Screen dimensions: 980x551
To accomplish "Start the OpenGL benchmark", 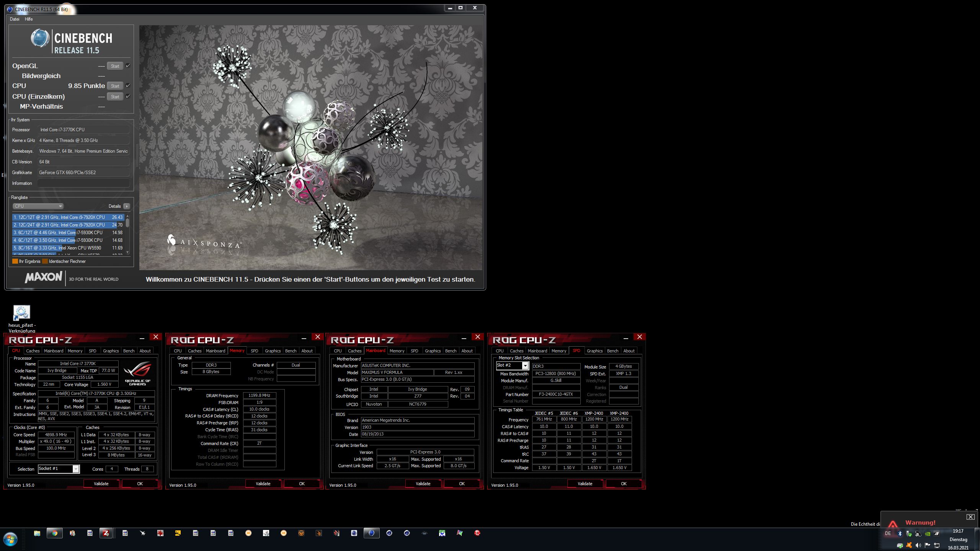I will (x=115, y=66).
